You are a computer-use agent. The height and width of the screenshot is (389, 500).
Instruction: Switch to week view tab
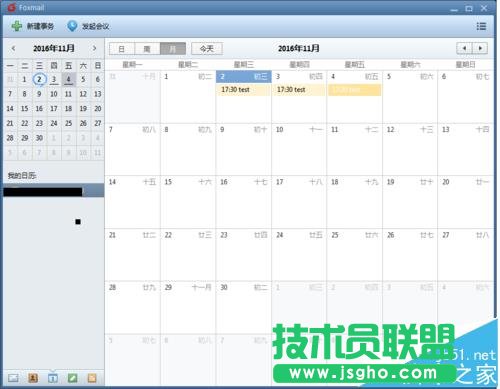tap(147, 49)
